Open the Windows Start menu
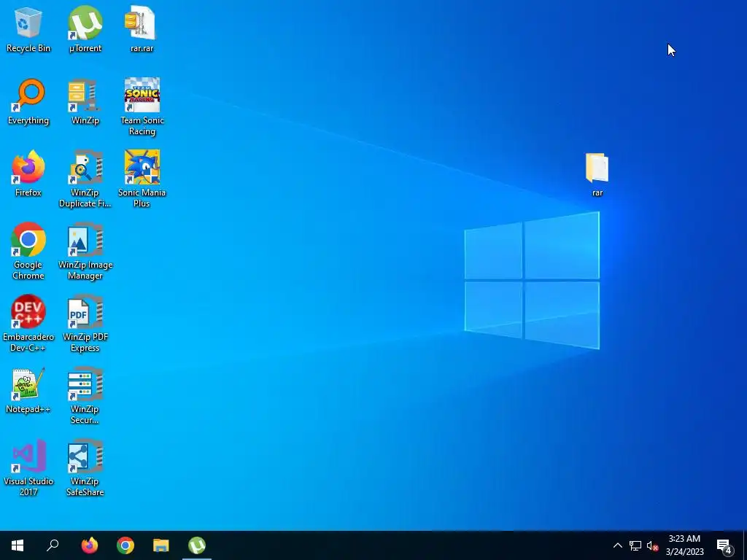This screenshot has width=747, height=560. click(x=18, y=545)
